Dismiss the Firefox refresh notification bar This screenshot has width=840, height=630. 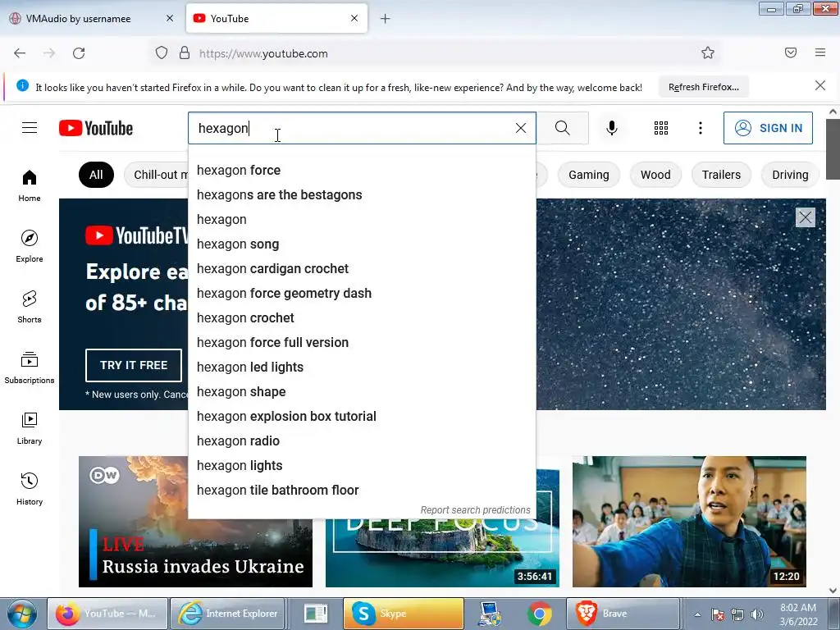pos(820,85)
